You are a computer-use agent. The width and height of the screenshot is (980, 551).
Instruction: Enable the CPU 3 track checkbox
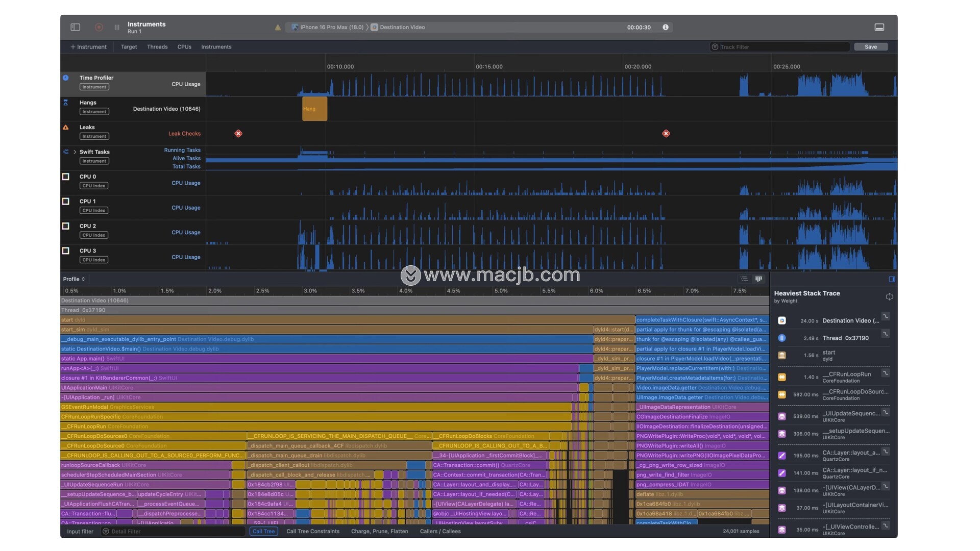click(x=66, y=251)
